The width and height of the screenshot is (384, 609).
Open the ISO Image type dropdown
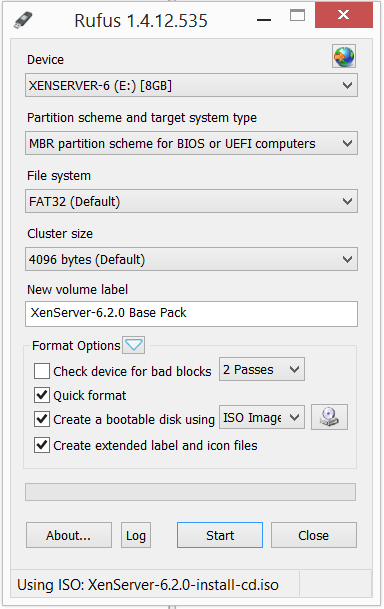[x=262, y=418]
